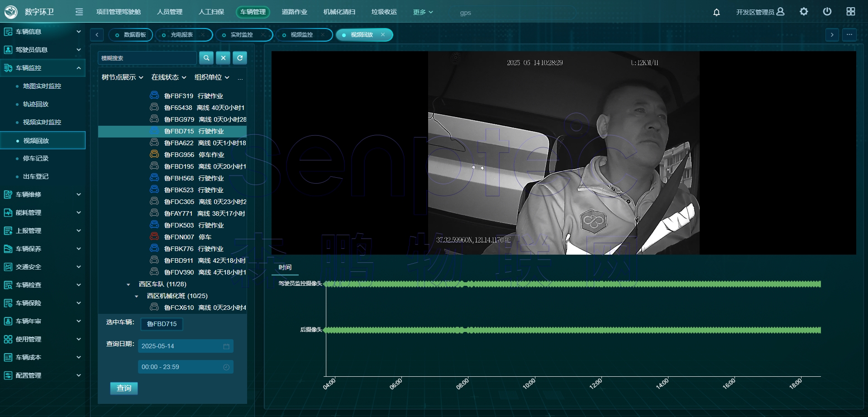The image size is (868, 417).
Task: Close the 视频监控 tab
Action: coord(322,35)
